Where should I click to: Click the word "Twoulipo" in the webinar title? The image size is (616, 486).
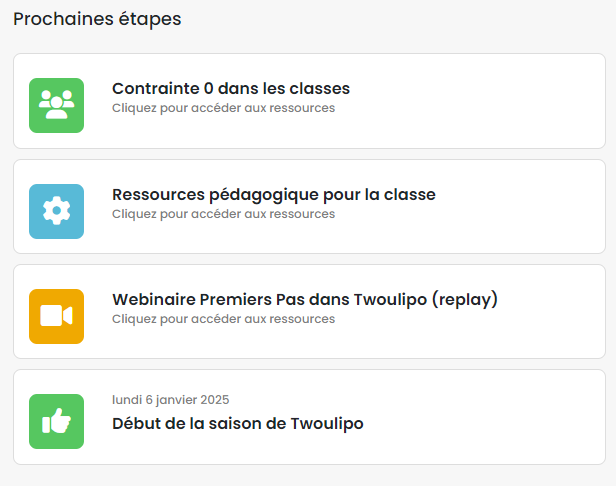pyautogui.click(x=390, y=300)
